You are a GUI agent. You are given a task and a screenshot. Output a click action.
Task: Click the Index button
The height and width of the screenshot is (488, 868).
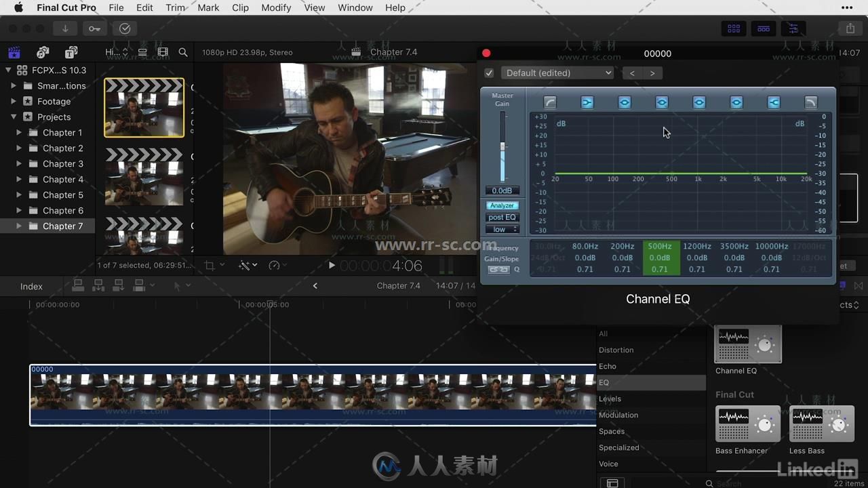click(x=31, y=286)
